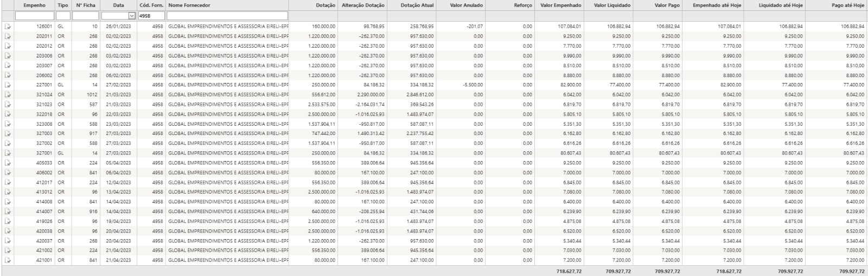Viewport: 868px width, 276px height.
Task: Sort by the Empenho column header
Action: coord(34,5)
